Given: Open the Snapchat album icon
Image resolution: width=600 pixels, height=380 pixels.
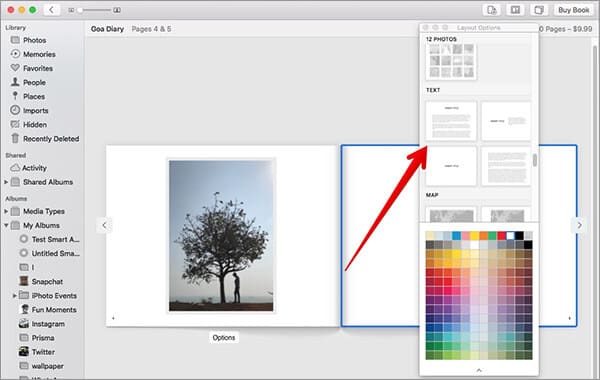Looking at the screenshot, I should pos(24,281).
